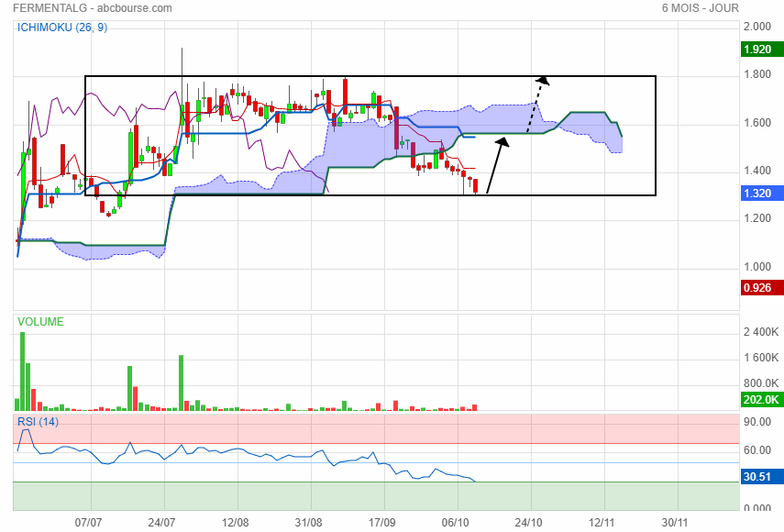The image size is (784, 532).
Task: Click the 1 600K volume axis label
Action: click(x=761, y=358)
